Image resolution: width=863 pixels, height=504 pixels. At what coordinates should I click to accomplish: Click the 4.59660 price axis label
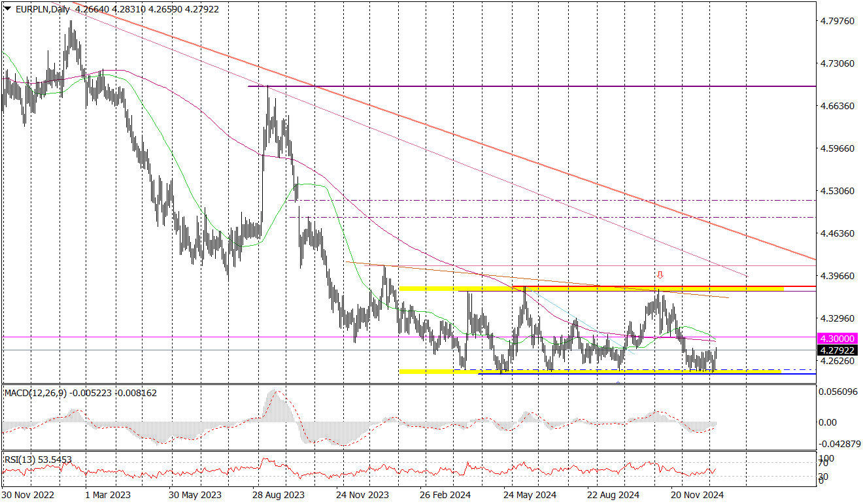point(838,148)
